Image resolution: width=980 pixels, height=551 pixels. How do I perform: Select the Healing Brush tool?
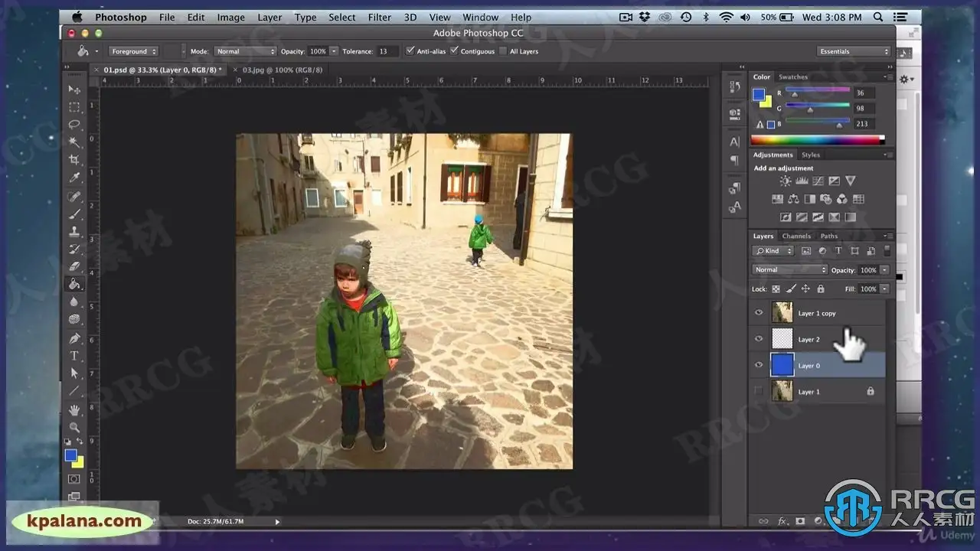[74, 197]
